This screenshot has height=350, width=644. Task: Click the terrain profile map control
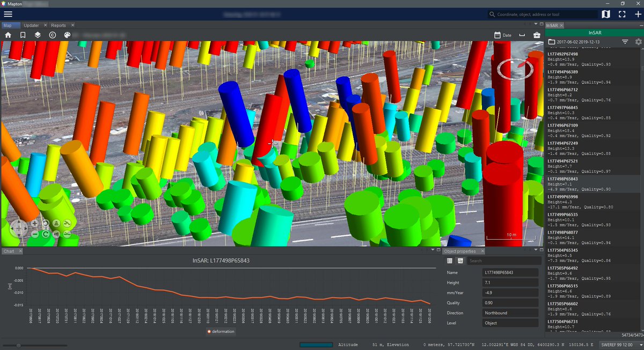(x=67, y=224)
